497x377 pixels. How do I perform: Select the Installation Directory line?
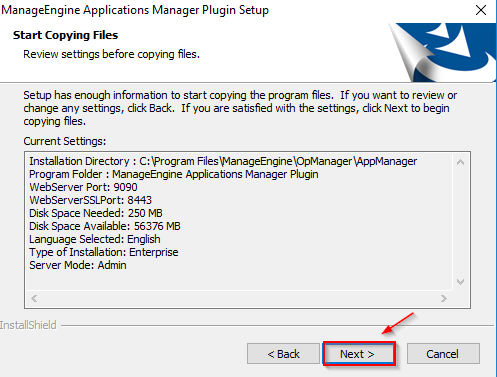click(223, 161)
